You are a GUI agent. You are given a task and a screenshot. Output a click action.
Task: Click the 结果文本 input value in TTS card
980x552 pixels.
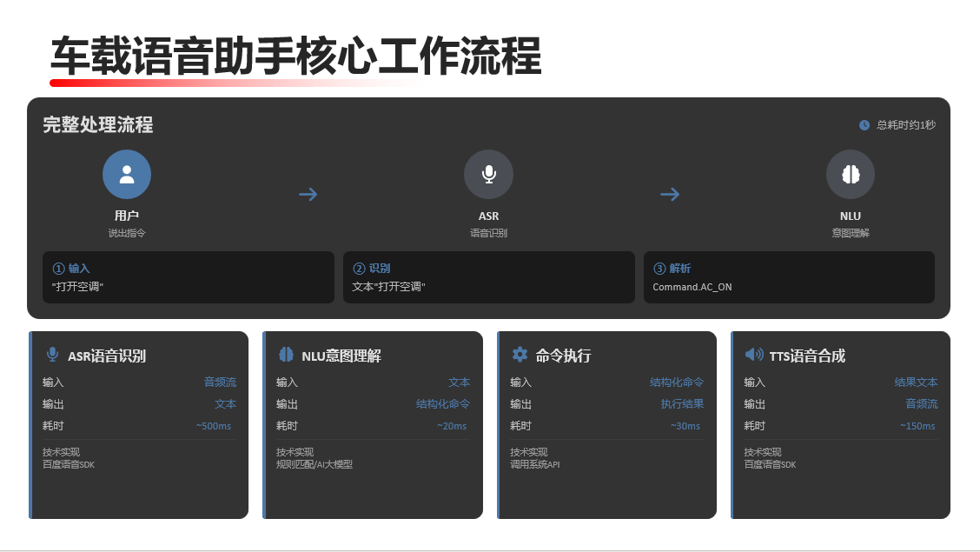point(917,382)
